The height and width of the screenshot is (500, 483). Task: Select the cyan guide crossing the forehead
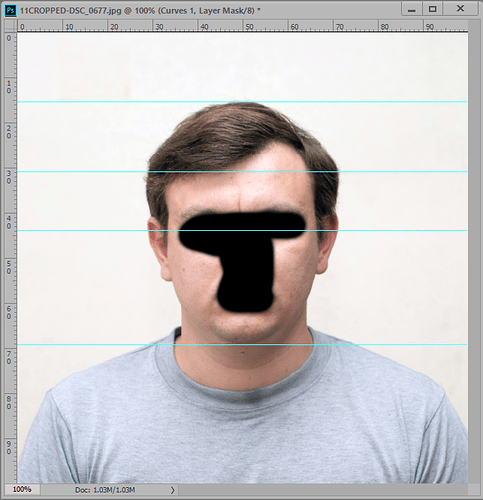click(242, 172)
